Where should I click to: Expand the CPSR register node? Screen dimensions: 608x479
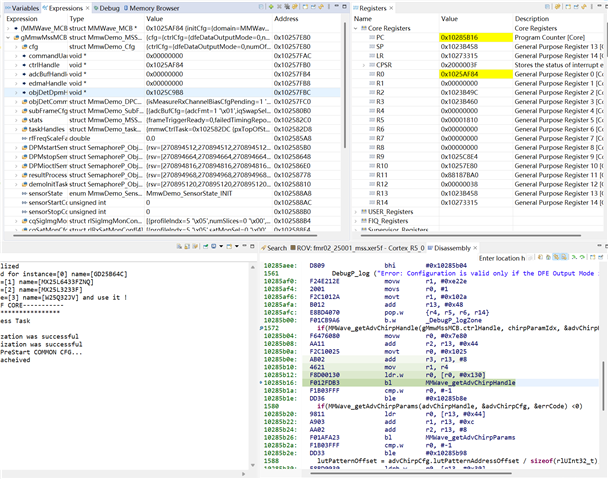tap(364, 64)
